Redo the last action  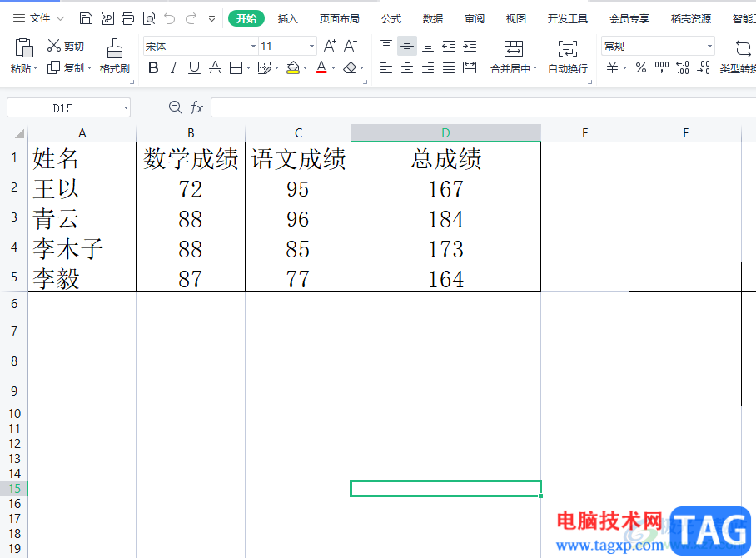[x=191, y=19]
